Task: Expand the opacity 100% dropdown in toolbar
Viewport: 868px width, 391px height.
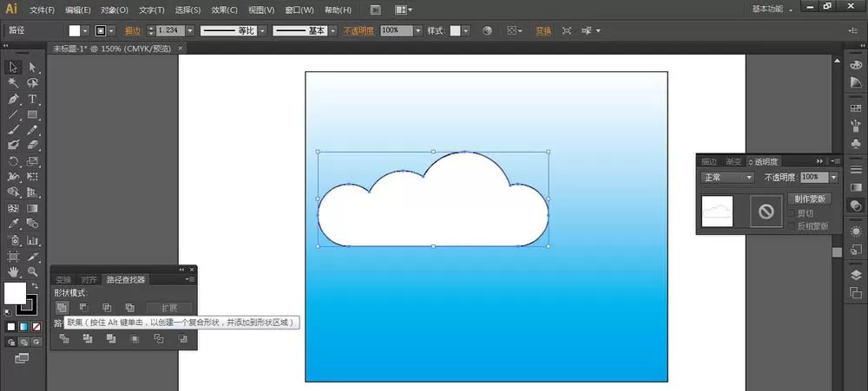Action: 418,31
